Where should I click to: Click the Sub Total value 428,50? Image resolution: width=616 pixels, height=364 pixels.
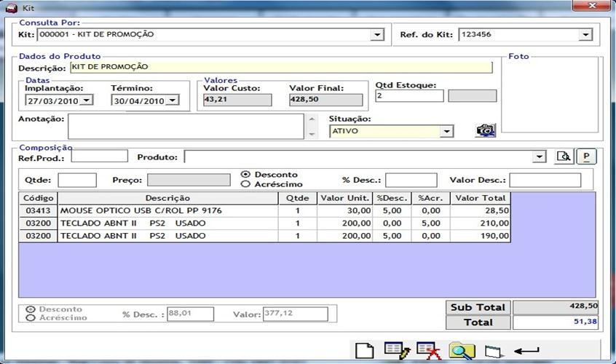click(x=556, y=307)
